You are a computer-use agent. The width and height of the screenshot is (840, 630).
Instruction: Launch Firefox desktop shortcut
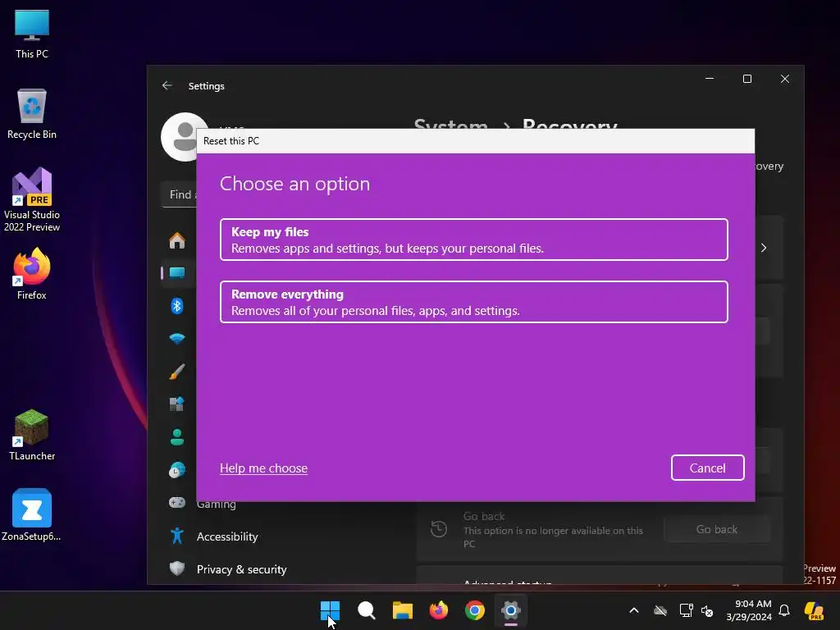(32, 274)
